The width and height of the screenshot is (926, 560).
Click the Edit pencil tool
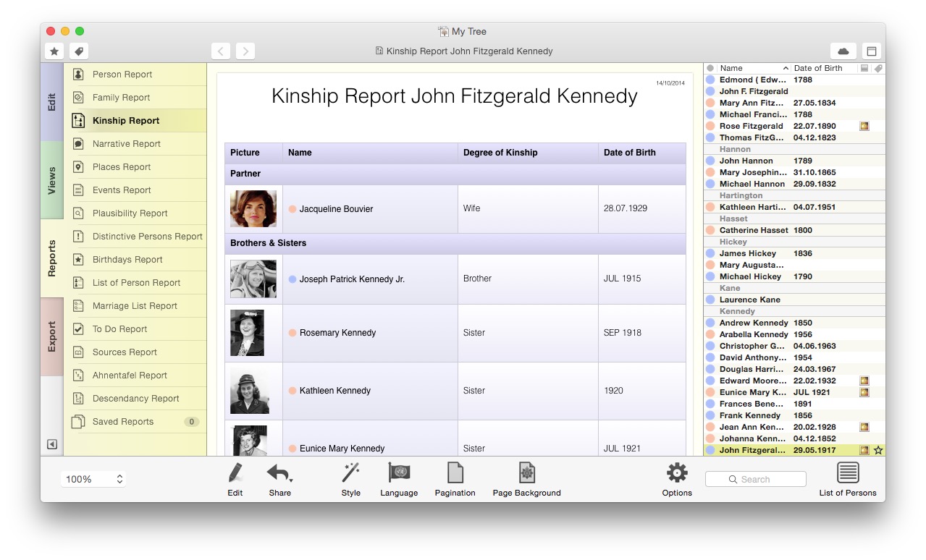(235, 480)
